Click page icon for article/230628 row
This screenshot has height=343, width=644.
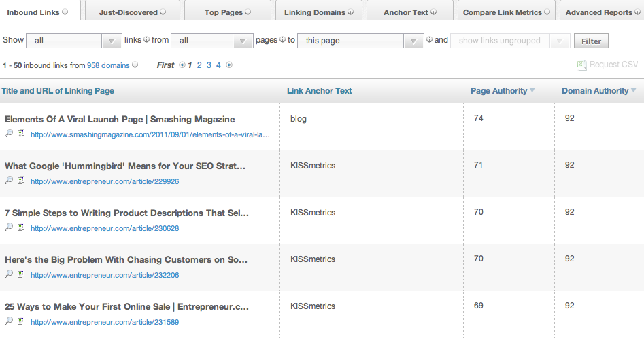click(x=21, y=227)
